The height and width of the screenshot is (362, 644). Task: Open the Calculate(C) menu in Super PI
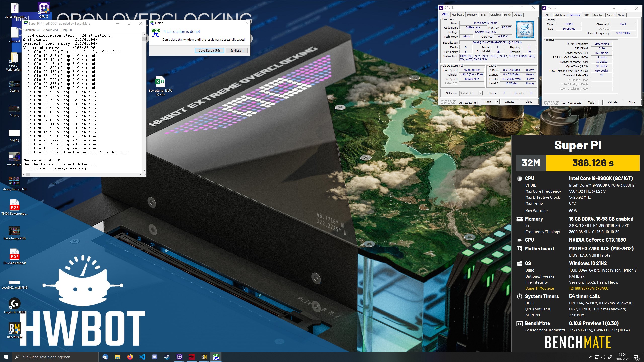pyautogui.click(x=31, y=30)
